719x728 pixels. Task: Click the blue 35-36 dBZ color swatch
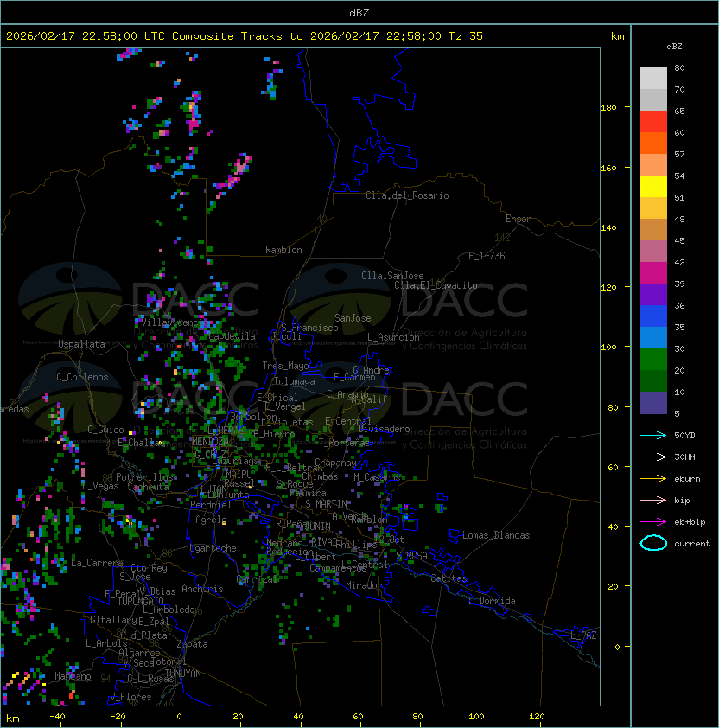[653, 316]
